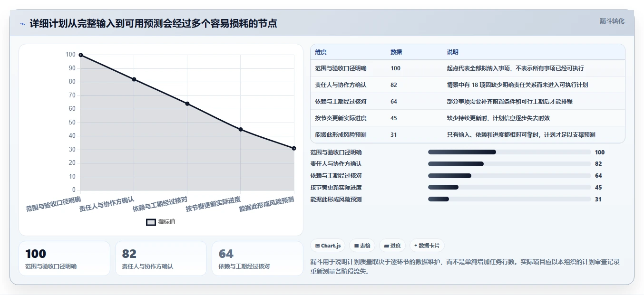Click the chart data point at value 100
The height and width of the screenshot is (295, 644).
[81, 55]
